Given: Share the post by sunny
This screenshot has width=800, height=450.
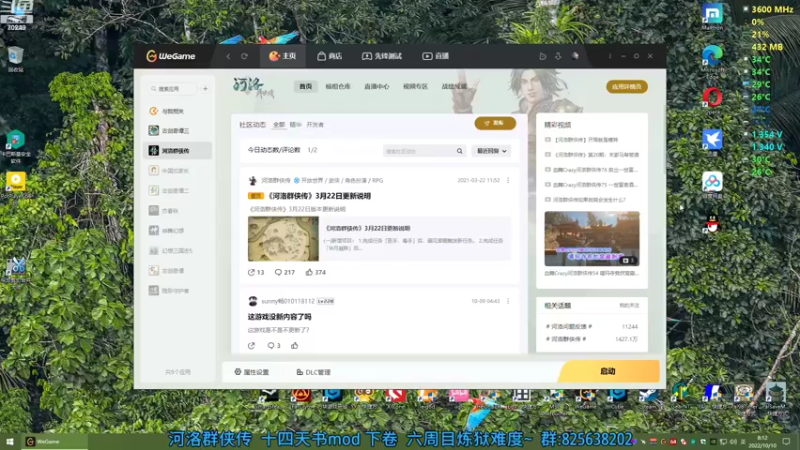Looking at the screenshot, I should click(x=252, y=346).
